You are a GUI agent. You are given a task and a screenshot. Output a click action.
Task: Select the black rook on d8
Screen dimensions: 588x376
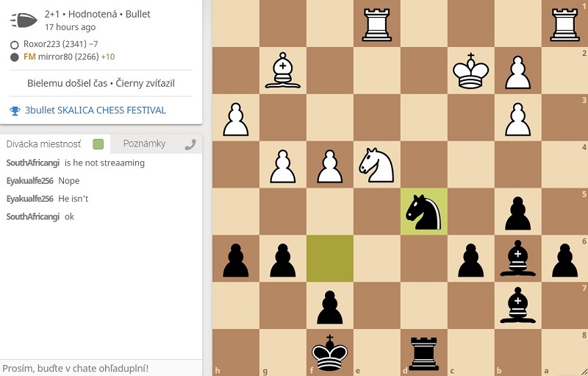(423, 352)
